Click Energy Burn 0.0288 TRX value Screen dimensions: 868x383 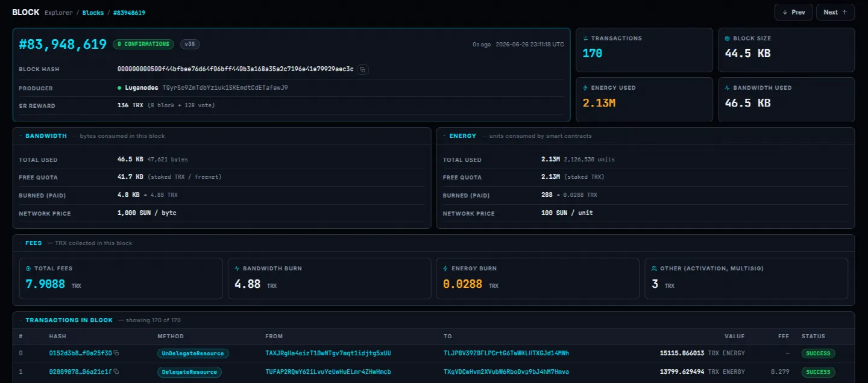tap(471, 284)
